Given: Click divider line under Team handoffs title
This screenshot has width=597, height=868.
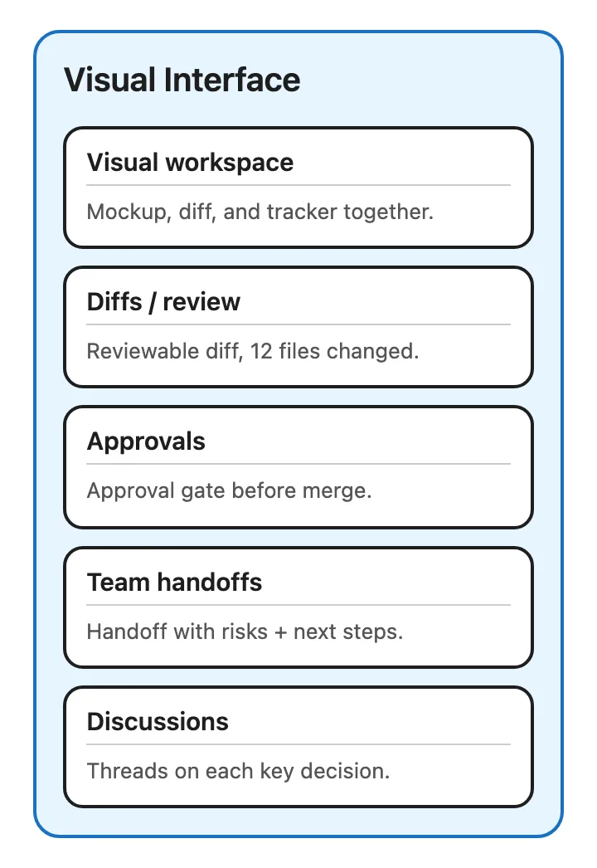Looking at the screenshot, I should 298,604.
